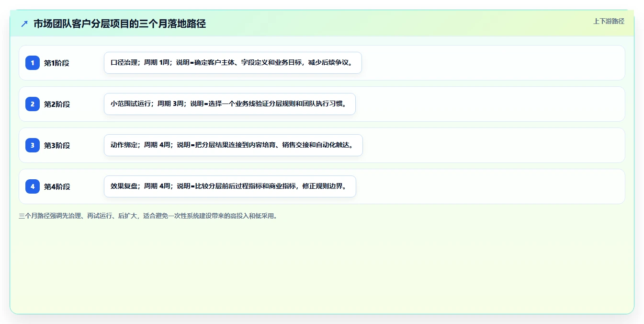Select the 第3阶段 label

(x=56, y=145)
